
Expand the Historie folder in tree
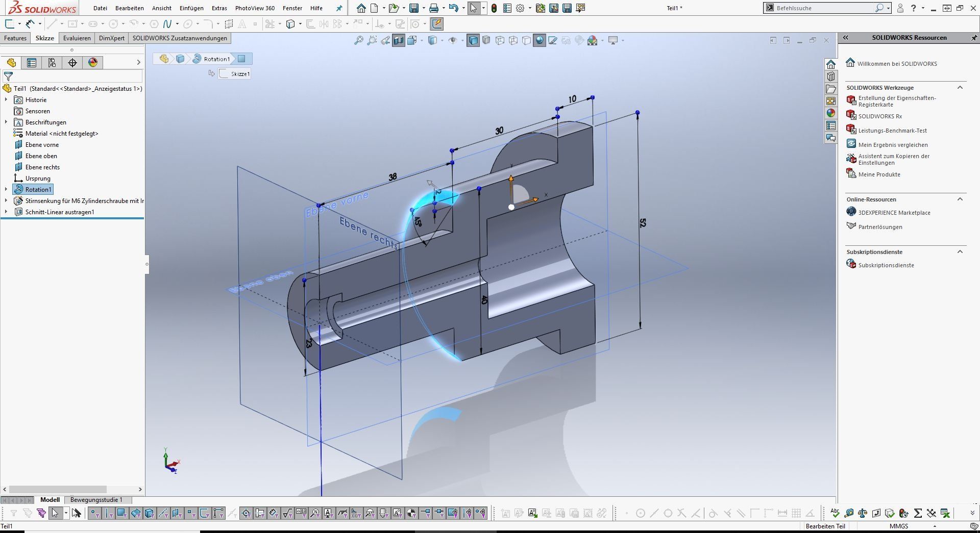pos(6,100)
